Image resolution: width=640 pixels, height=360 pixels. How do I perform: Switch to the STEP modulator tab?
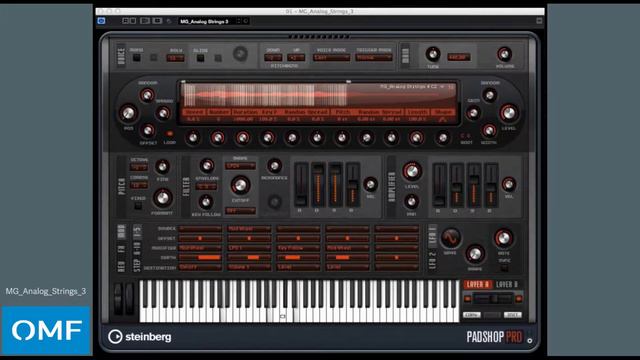click(137, 265)
